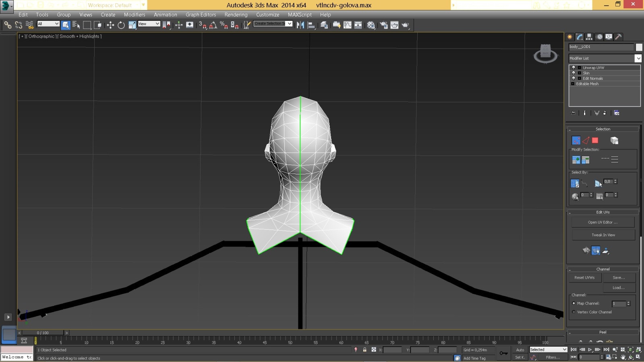This screenshot has height=362, width=644.
Task: Click the Play Animation button
Action: point(590,350)
